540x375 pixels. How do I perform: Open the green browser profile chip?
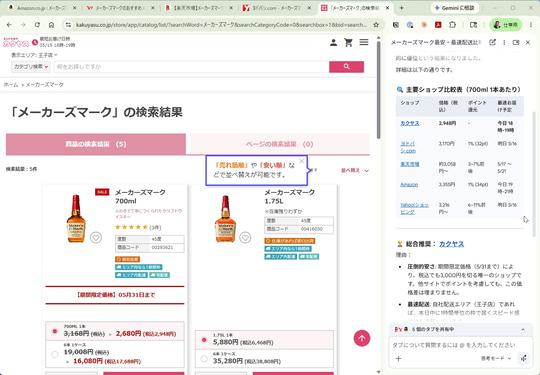[506, 25]
